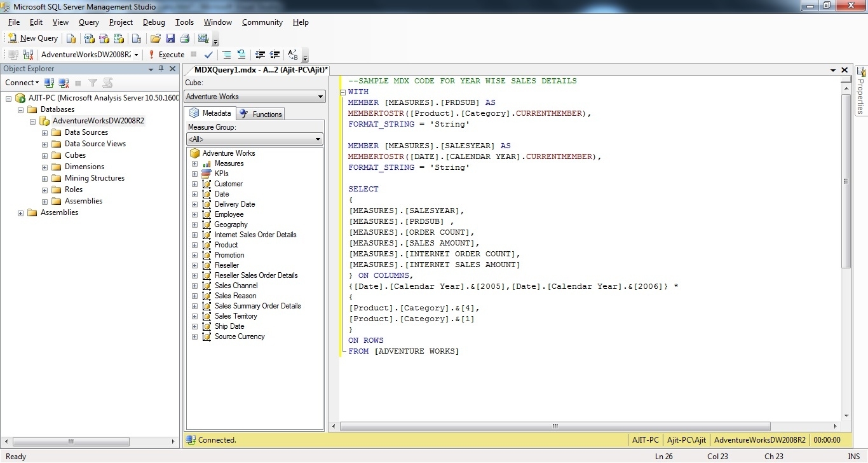
Task: Open the Debug menu
Action: tap(154, 22)
